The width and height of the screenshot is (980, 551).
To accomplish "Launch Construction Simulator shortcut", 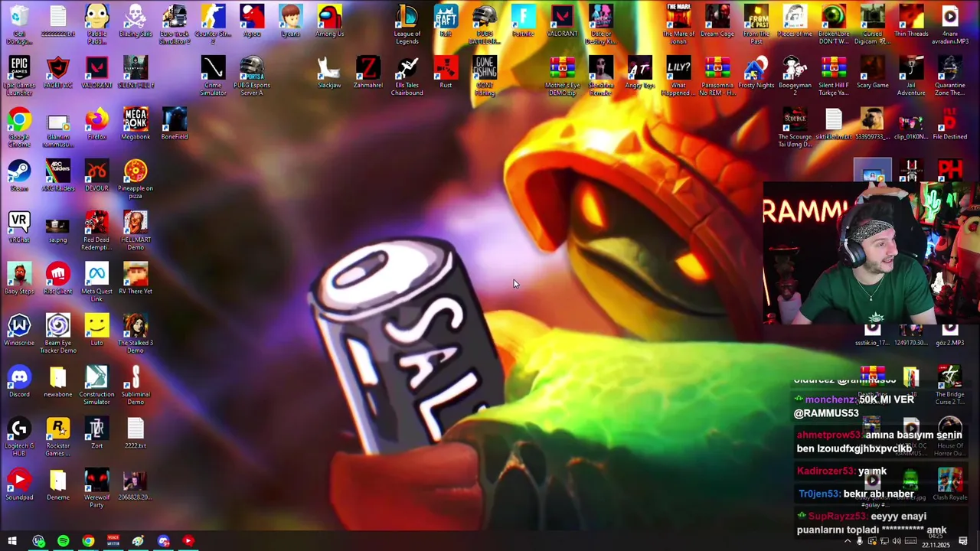I will tap(96, 384).
